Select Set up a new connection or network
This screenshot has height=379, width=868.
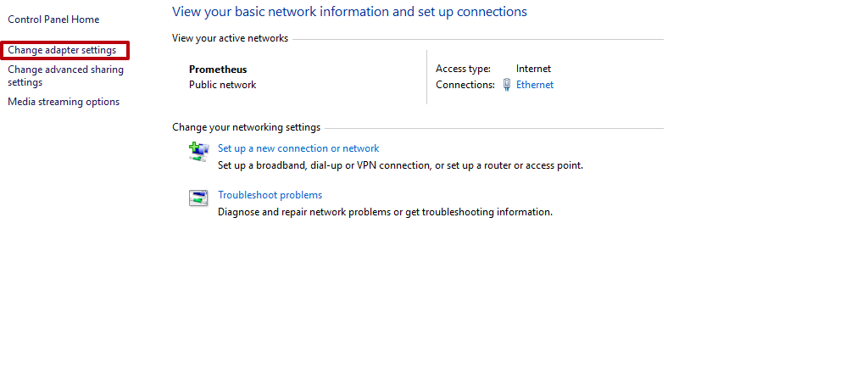pyautogui.click(x=298, y=148)
